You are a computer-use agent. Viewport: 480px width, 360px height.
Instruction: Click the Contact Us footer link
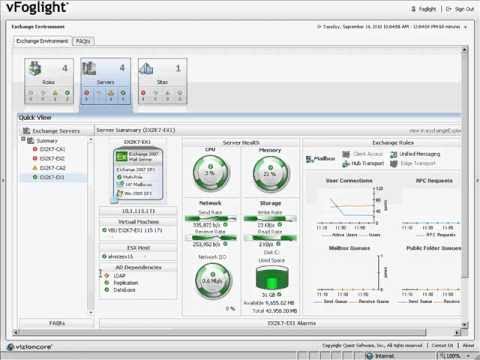(442, 345)
